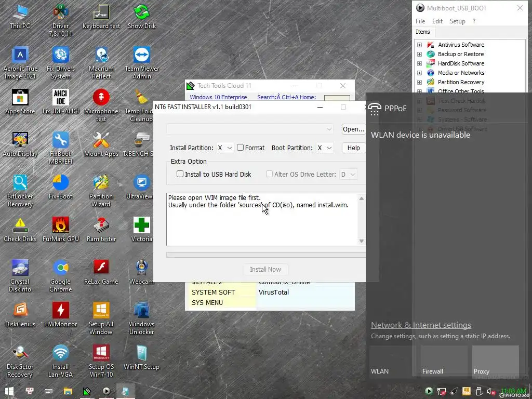Click scroll-up arrow in message box
The height and width of the screenshot is (399, 532).
click(362, 198)
